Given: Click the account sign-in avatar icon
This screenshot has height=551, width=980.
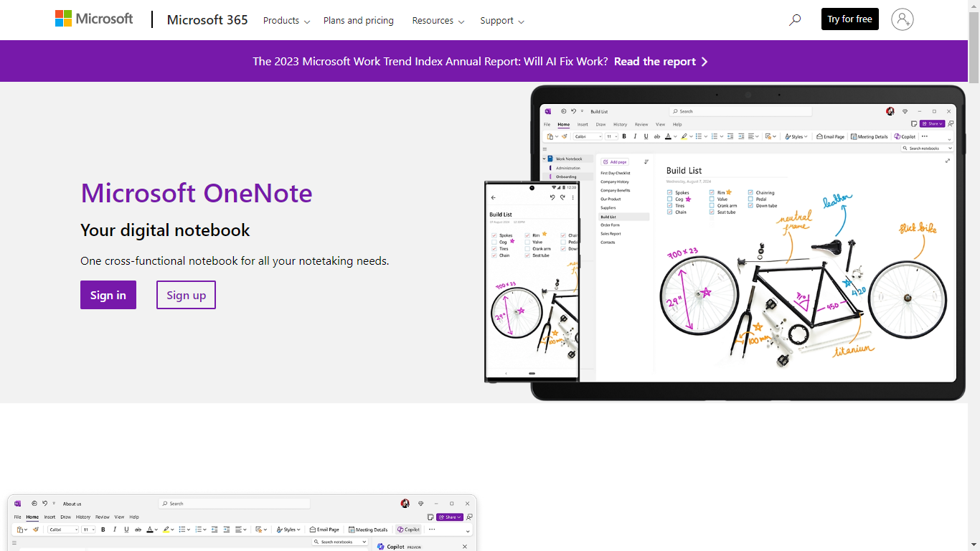Looking at the screenshot, I should [902, 19].
